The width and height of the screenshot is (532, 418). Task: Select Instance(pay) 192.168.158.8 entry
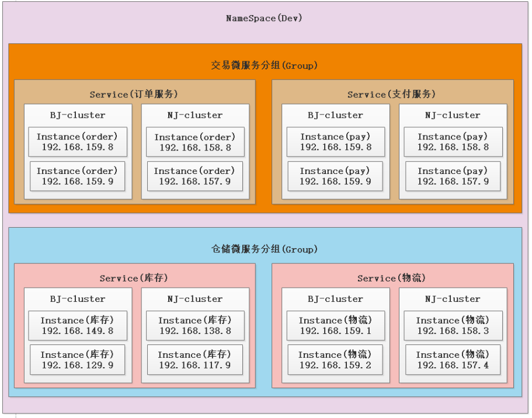(453, 141)
